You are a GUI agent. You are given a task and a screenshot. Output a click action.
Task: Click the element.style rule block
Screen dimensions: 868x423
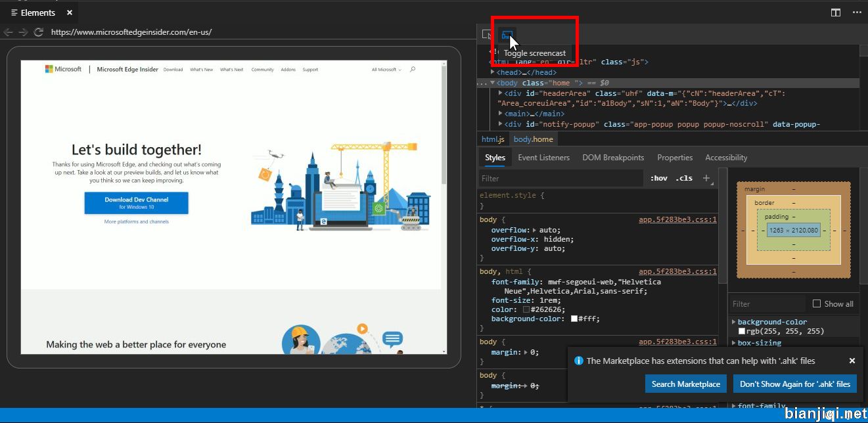[x=597, y=200]
